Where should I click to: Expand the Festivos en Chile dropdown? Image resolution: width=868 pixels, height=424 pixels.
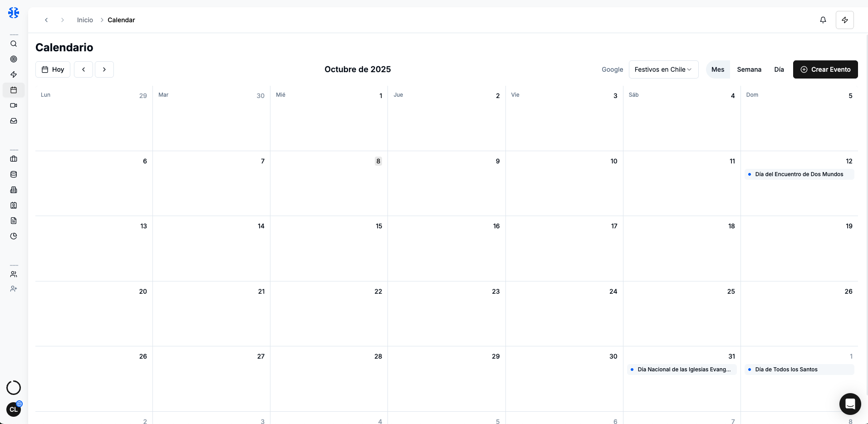663,69
